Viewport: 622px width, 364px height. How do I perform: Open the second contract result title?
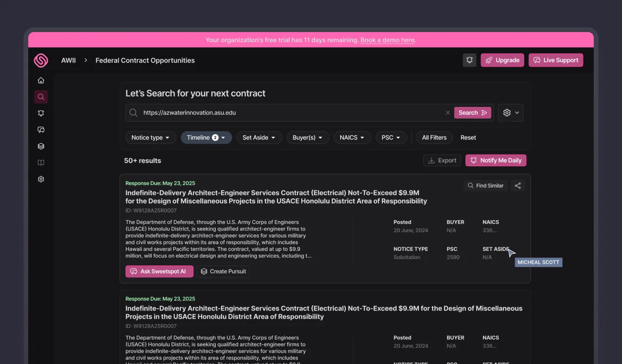pos(324,312)
